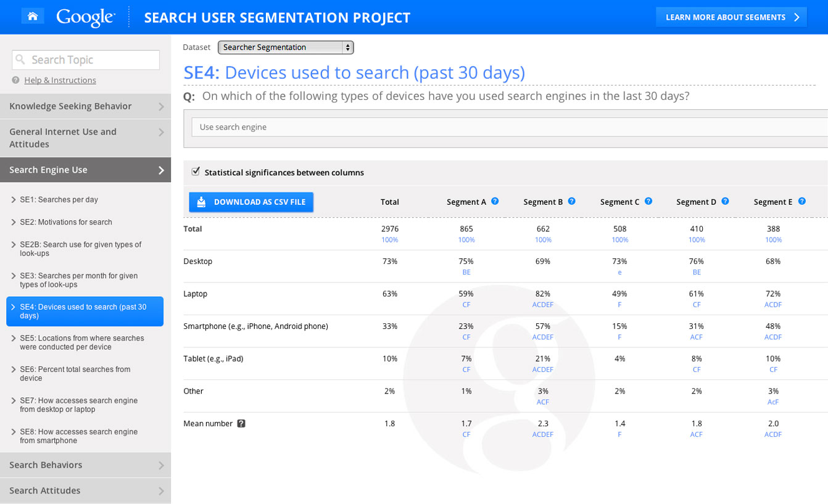Screen dimensions: 828x504
Task: Select SE2: Motivations for search
Action: pyautogui.click(x=65, y=222)
